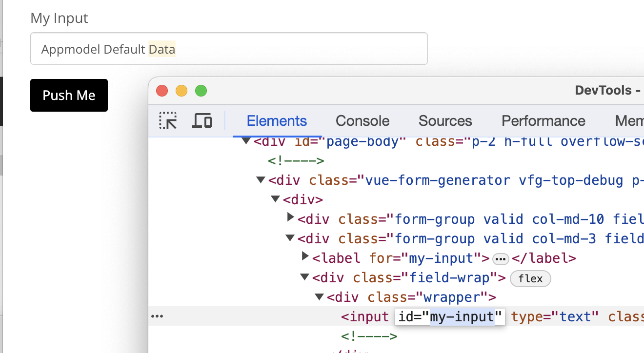644x353 pixels.
Task: Click the ellipsis badge inside label
Action: pos(501,259)
